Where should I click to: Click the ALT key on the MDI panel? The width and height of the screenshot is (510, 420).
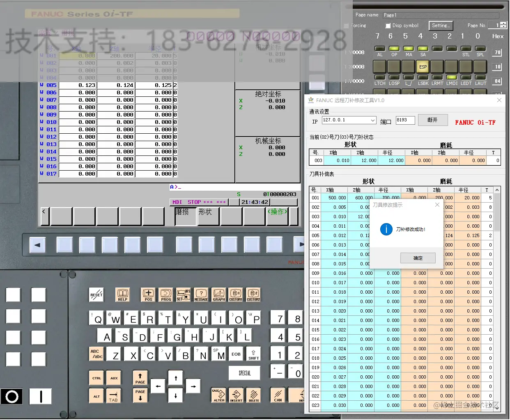tap(96, 395)
